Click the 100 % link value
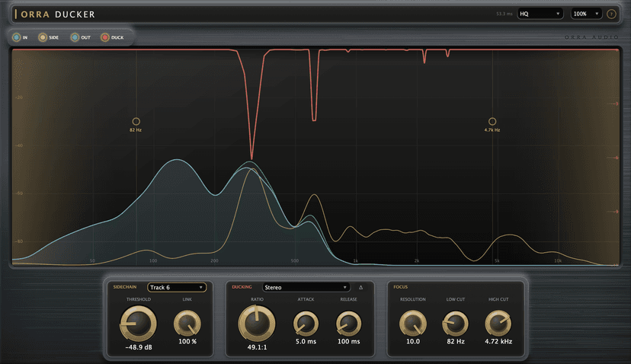The image size is (631, 364). [187, 341]
